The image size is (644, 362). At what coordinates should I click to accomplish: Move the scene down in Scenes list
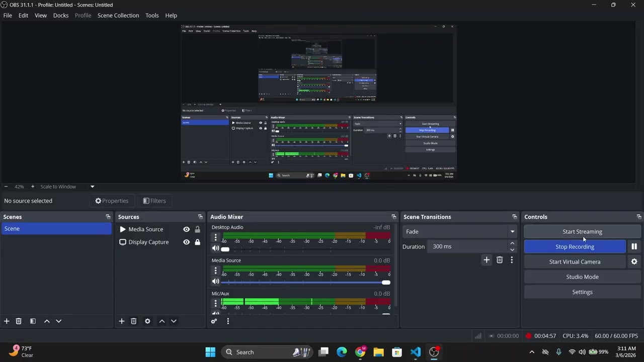pos(58,321)
